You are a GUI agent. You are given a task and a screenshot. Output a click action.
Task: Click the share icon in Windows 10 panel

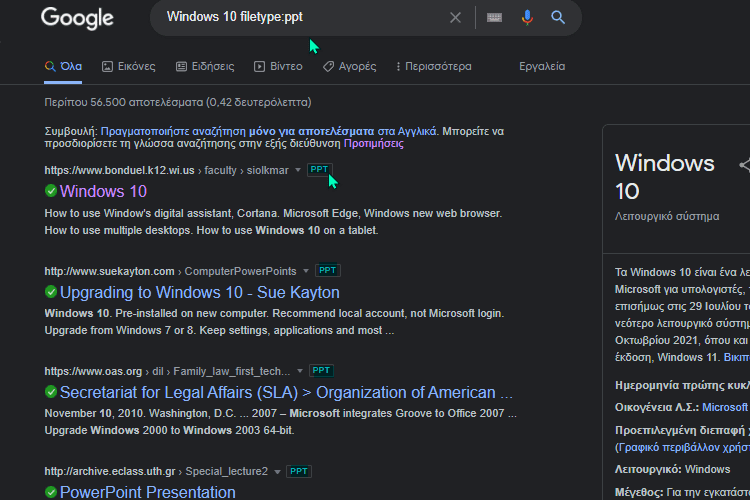(x=744, y=166)
